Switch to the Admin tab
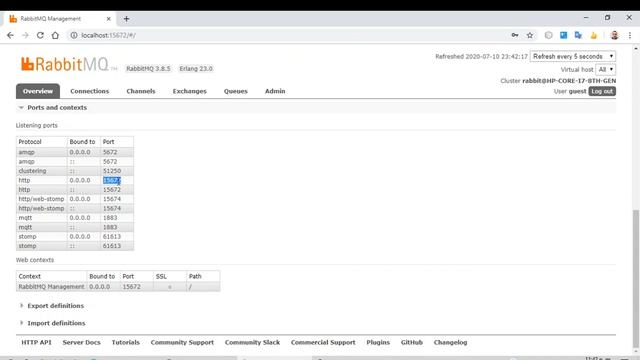The height and width of the screenshot is (360, 640). 275,91
